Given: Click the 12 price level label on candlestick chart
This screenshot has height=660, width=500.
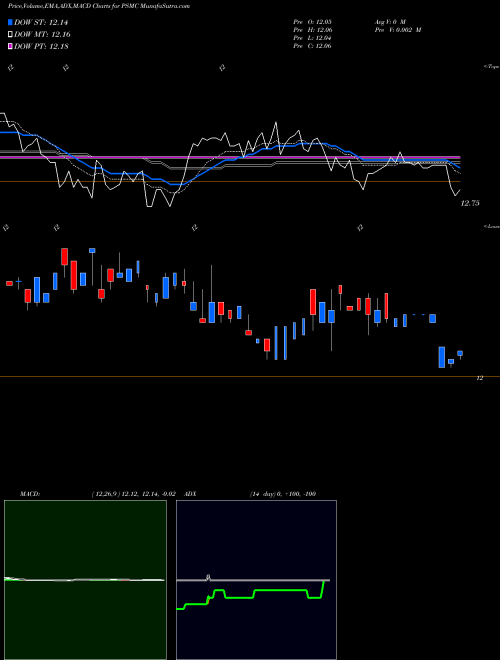Looking at the screenshot, I should [479, 378].
